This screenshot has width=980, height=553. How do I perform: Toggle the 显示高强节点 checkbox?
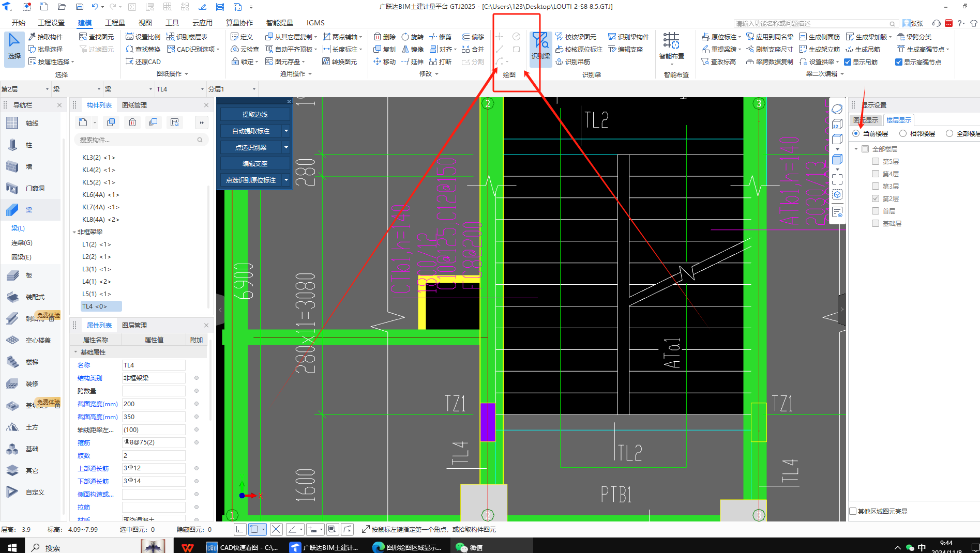[x=899, y=62]
